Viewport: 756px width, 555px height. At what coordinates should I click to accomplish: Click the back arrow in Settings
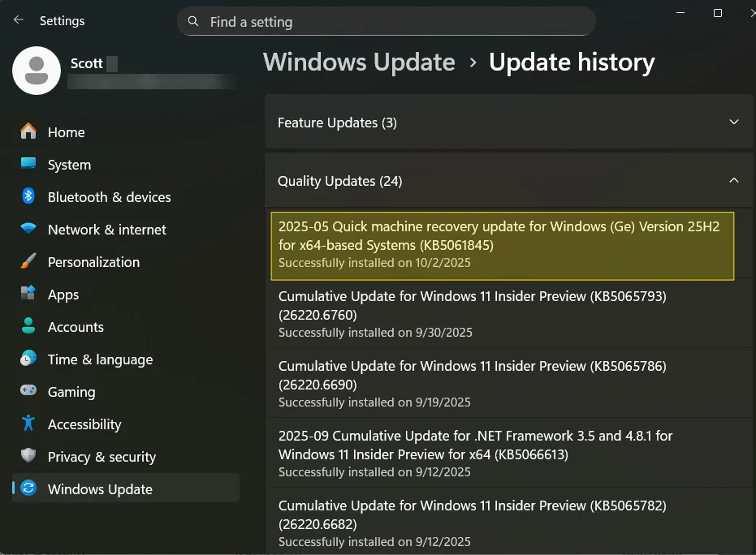19,19
